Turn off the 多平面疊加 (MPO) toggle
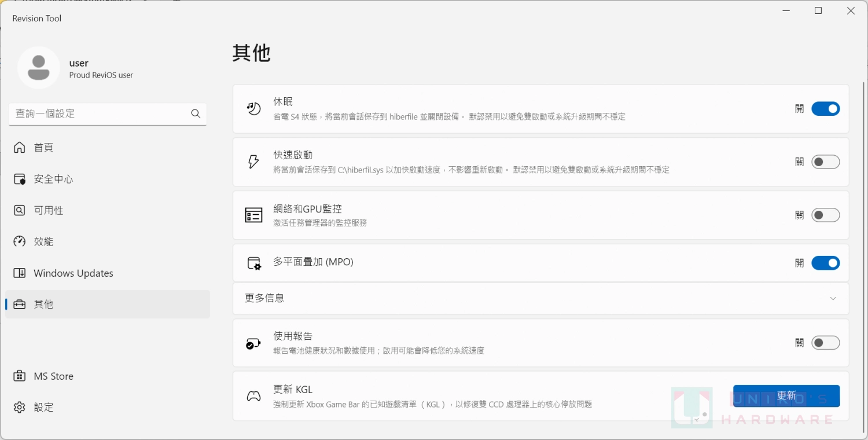Viewport: 868px width, 440px height. coord(826,263)
